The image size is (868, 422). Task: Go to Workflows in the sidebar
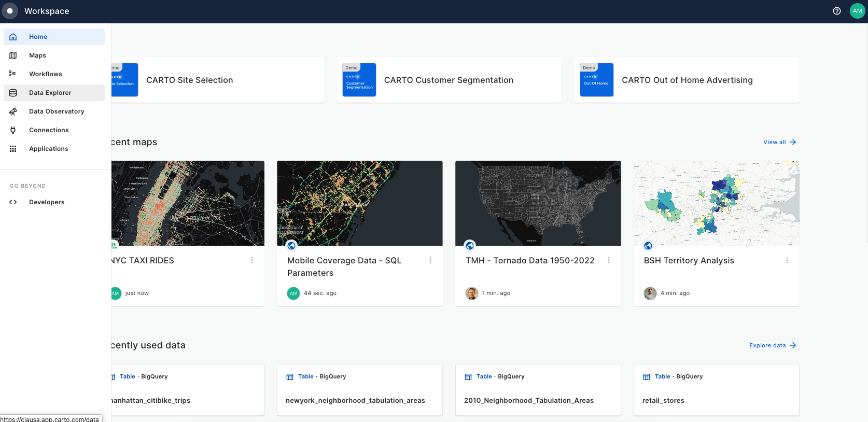45,74
